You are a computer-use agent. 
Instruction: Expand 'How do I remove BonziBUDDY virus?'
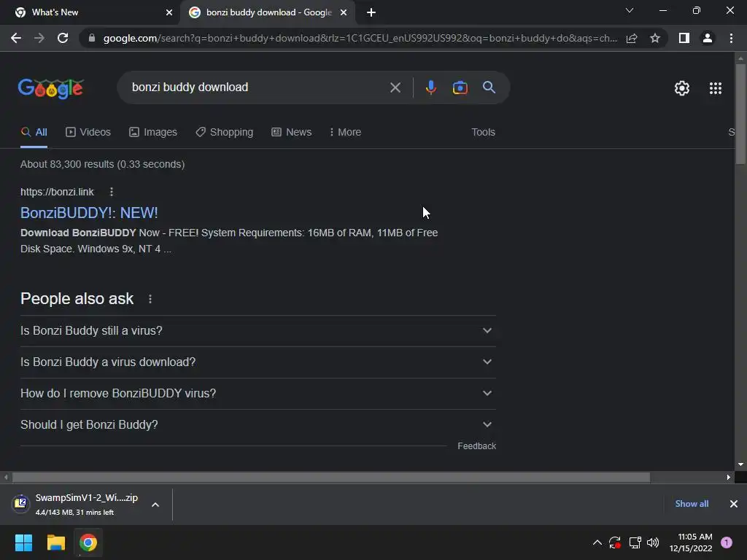click(x=258, y=394)
